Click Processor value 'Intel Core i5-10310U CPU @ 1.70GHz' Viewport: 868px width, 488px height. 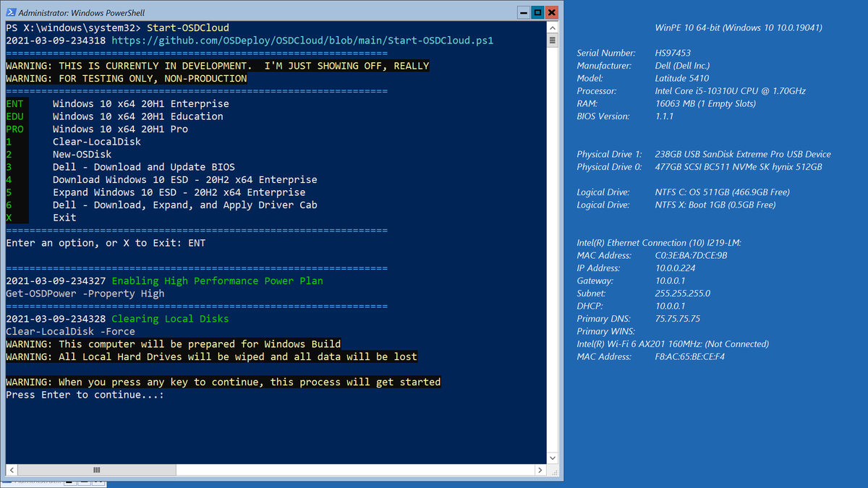731,91
